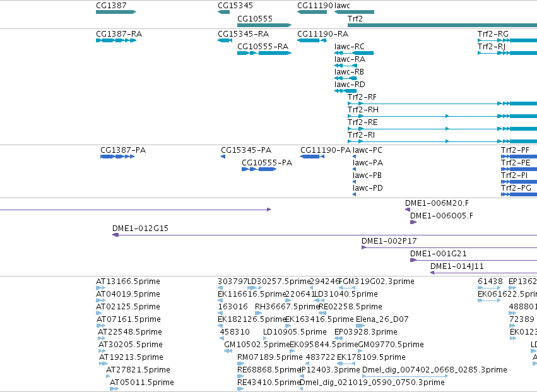Click the CG10555-RA transcript label
The height and width of the screenshot is (392, 537).
(263, 47)
